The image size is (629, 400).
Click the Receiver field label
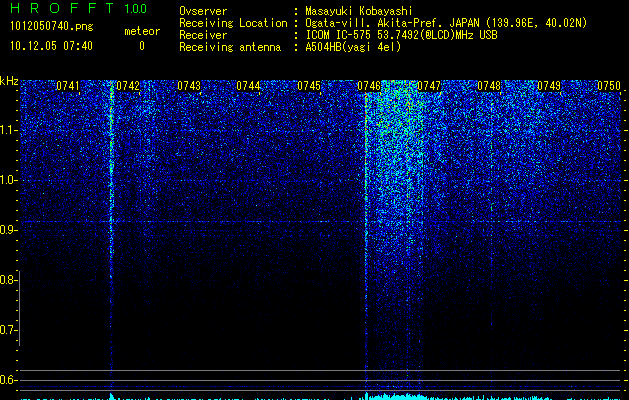click(203, 35)
